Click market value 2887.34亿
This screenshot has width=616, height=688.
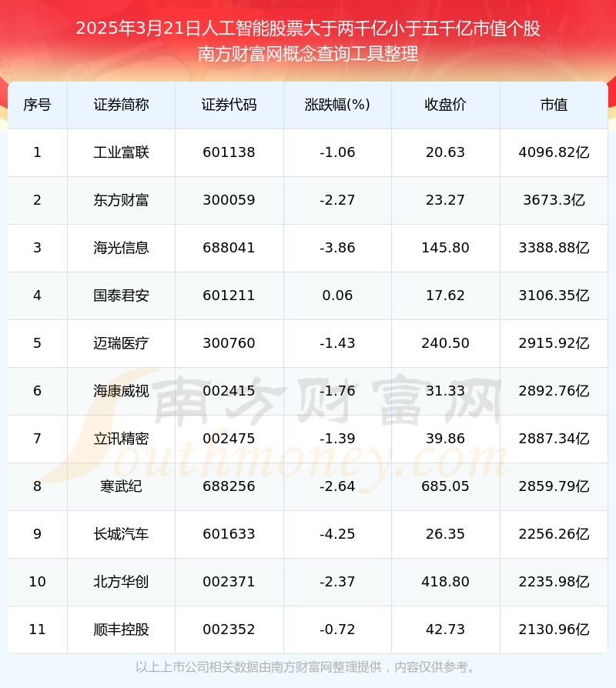(x=554, y=439)
